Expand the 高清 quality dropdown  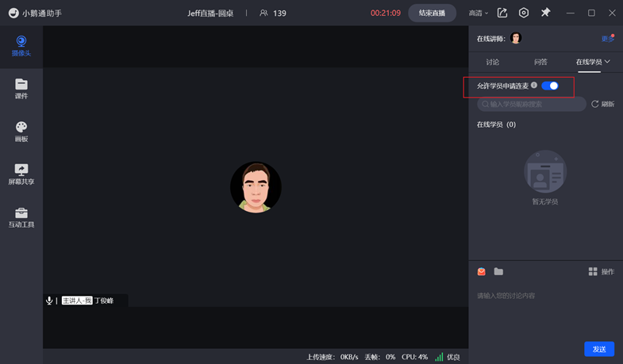coord(479,13)
